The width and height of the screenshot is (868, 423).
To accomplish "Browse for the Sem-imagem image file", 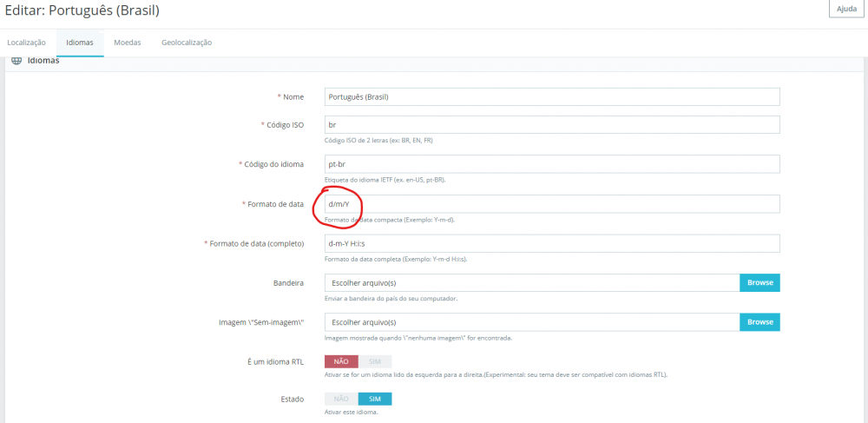I will (x=760, y=322).
